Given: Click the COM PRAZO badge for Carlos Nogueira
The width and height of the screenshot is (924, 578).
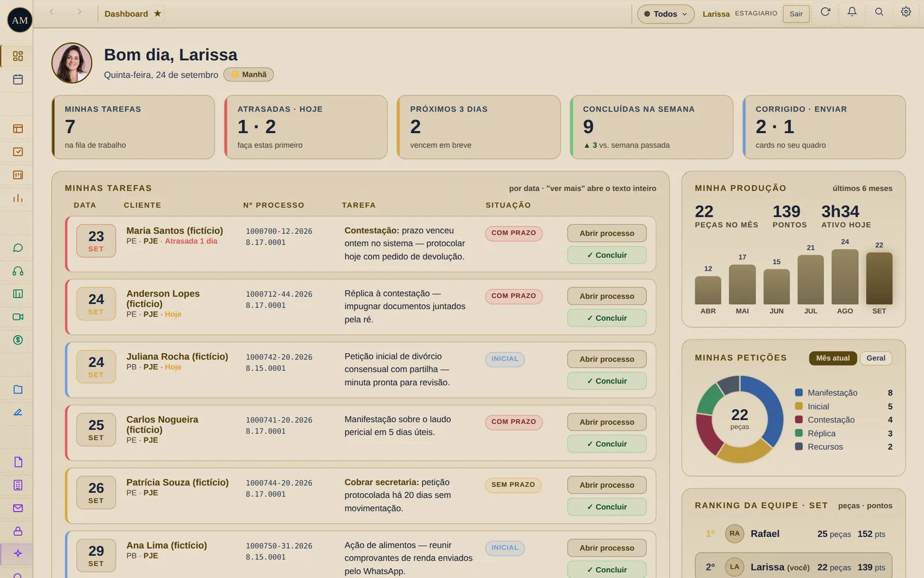Looking at the screenshot, I should (513, 422).
